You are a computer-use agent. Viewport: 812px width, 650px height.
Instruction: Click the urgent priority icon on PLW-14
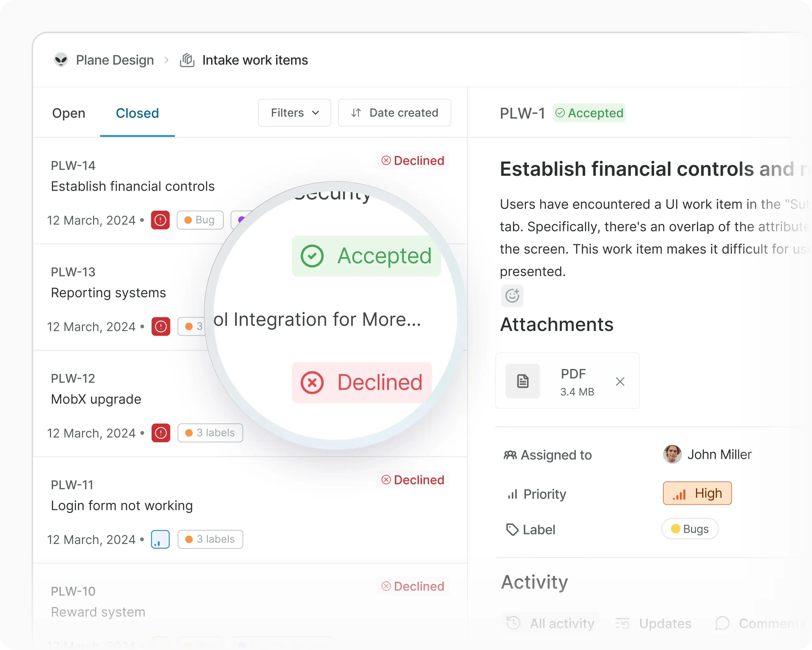point(160,220)
